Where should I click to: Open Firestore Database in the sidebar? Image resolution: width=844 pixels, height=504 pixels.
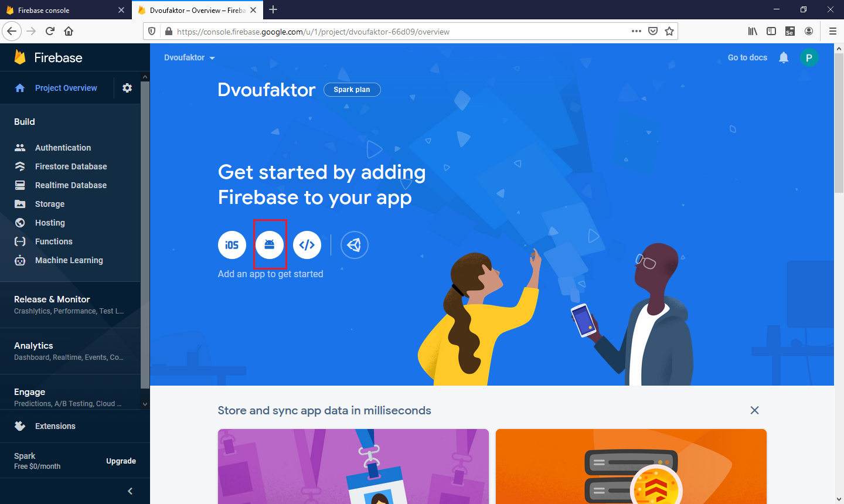(x=70, y=166)
